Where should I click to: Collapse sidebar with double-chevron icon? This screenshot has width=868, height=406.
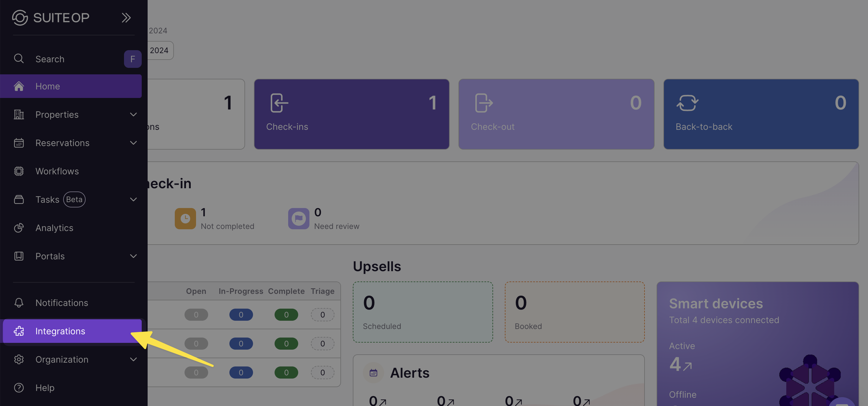tap(126, 17)
